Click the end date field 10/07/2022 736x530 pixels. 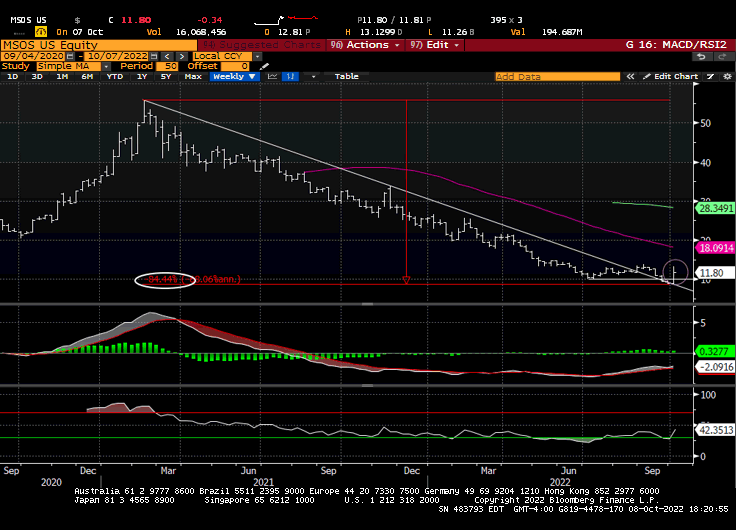117,56
